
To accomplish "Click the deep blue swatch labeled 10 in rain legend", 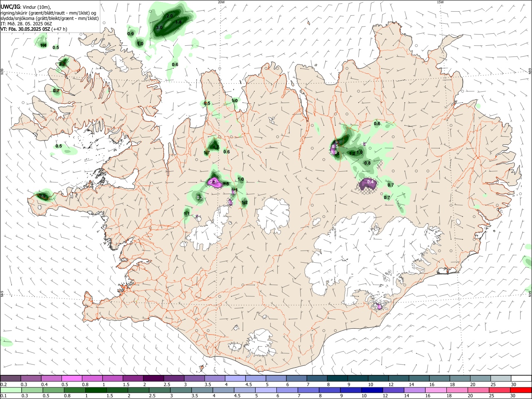I will 372,390.
